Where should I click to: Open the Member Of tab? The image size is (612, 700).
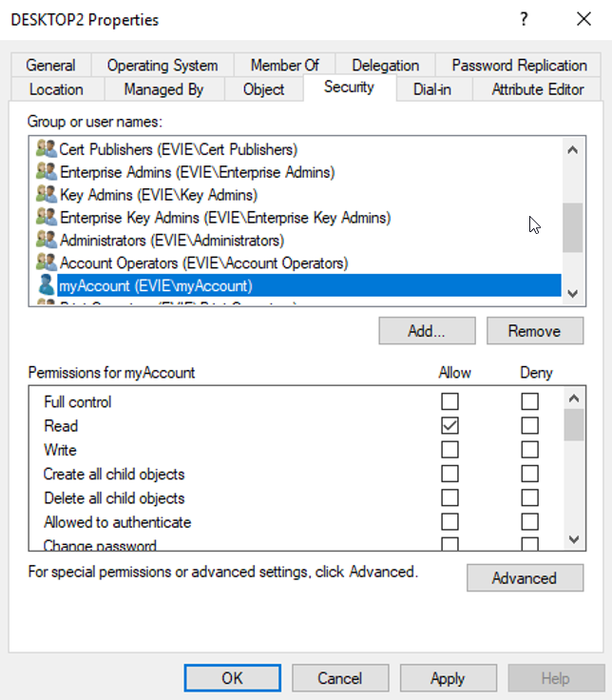[x=284, y=66]
